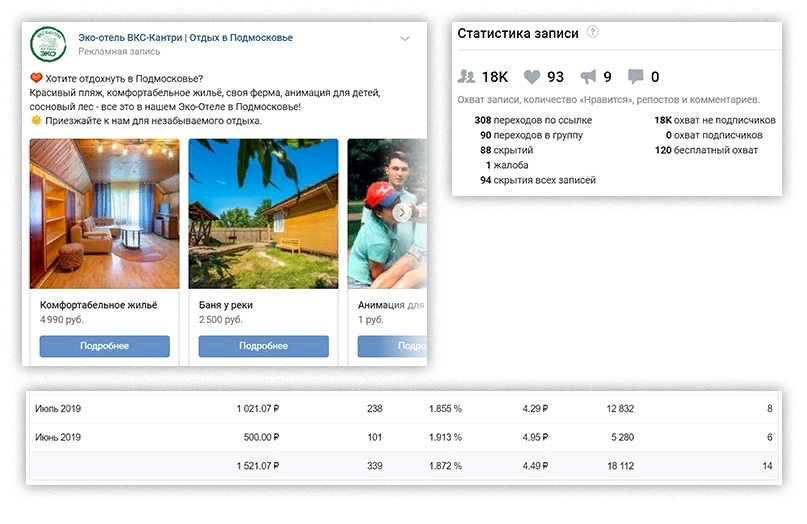Click the Статистика записи heading
Viewport: 807px width, 524px height.
518,33
